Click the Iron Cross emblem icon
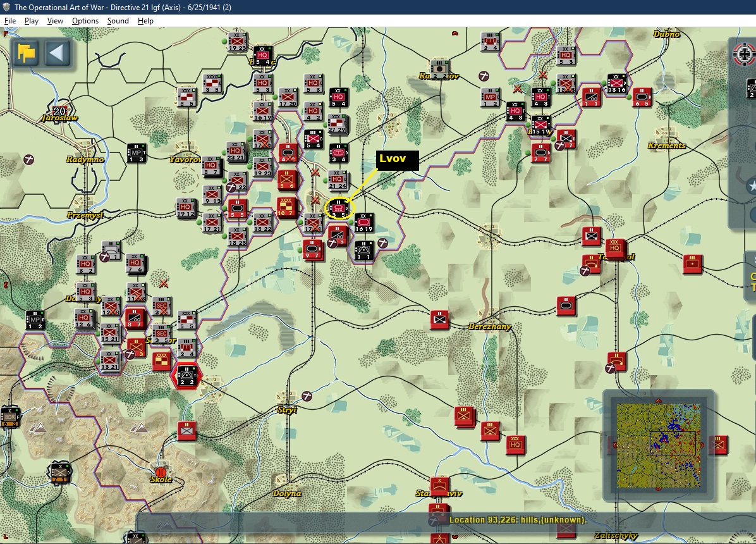The image size is (756, 544). pos(745,53)
